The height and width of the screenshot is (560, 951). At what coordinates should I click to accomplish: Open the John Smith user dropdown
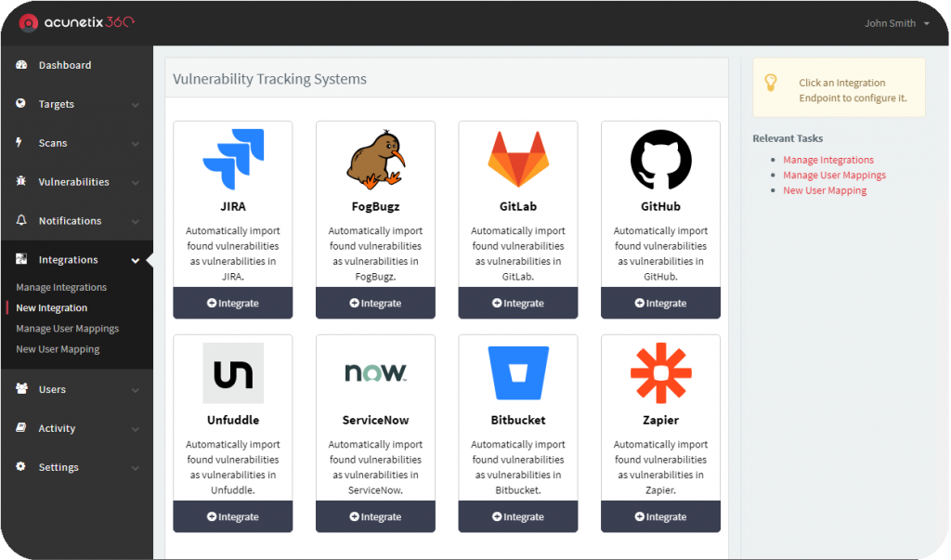896,23
